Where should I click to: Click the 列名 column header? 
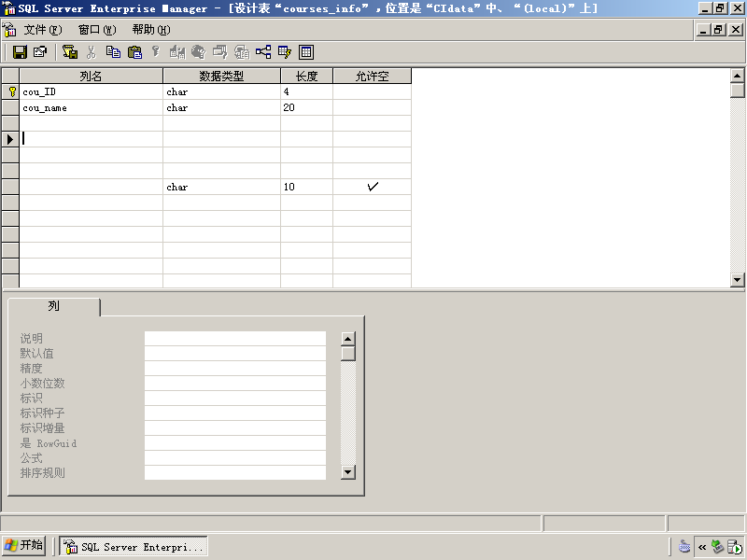(x=91, y=76)
